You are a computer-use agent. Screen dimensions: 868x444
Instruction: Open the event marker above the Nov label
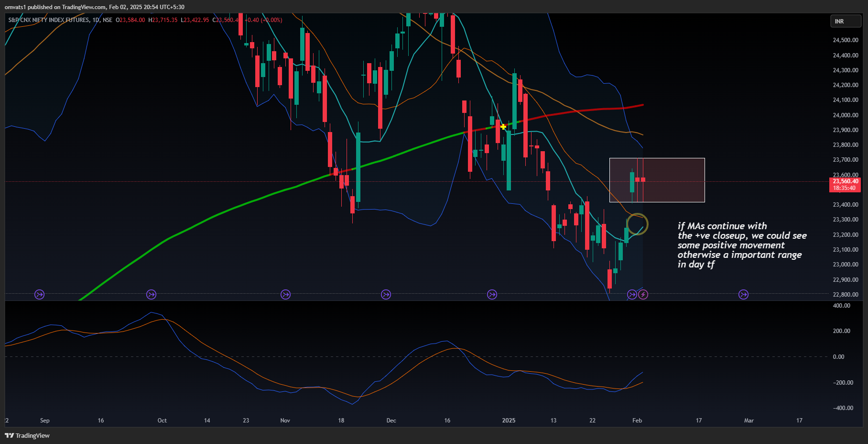[285, 295]
